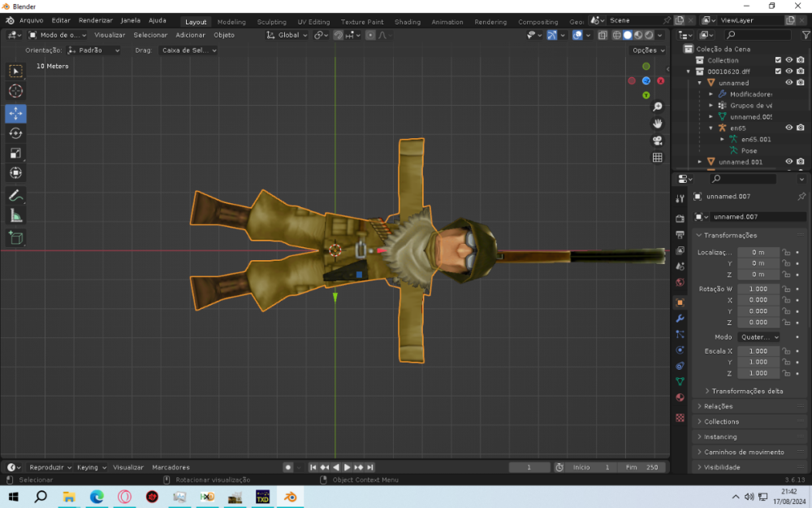The image size is (812, 508).
Task: Expand the Relações panel
Action: [x=718, y=406]
